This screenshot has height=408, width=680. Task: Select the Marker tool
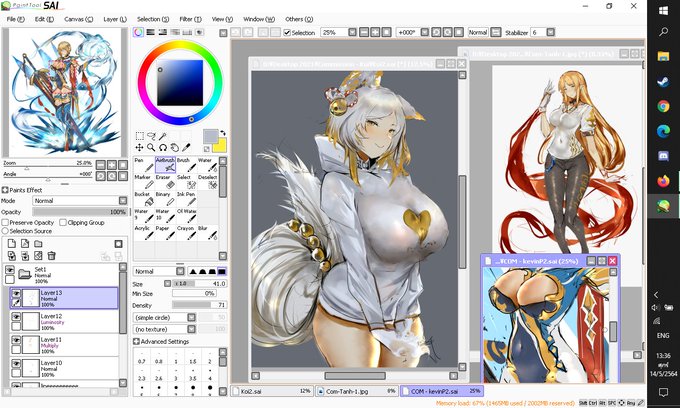[x=144, y=182]
